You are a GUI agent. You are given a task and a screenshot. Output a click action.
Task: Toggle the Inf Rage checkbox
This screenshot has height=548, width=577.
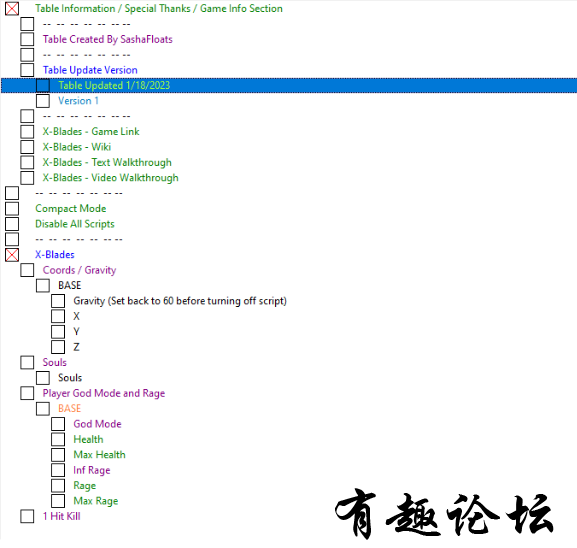point(58,470)
